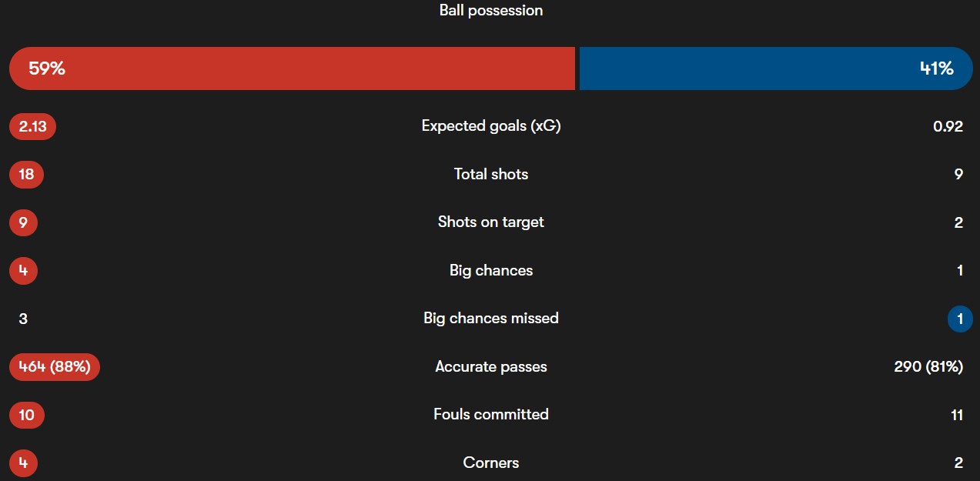Click the Accurate passes label
This screenshot has height=481, width=980.
click(491, 367)
